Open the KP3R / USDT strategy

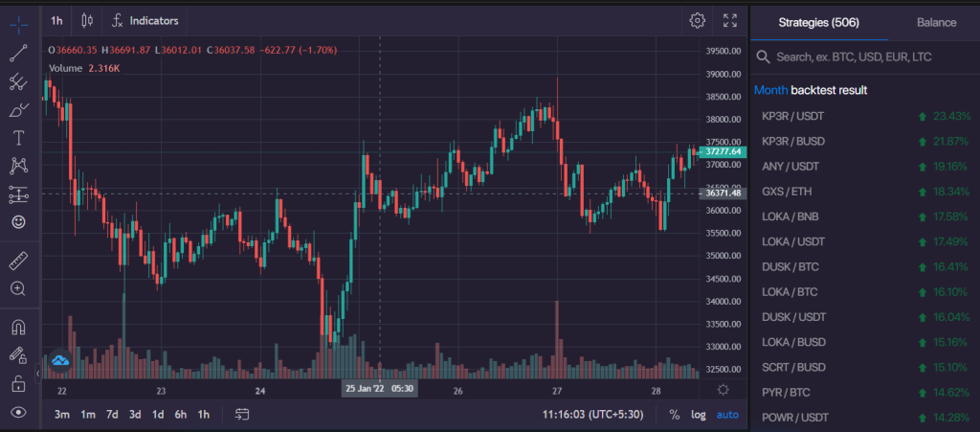point(865,116)
